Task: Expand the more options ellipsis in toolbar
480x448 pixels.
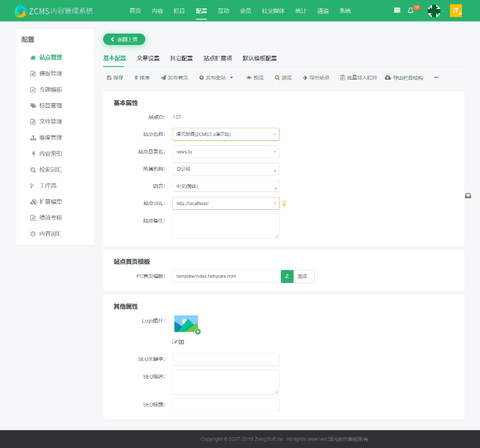Action: click(x=436, y=78)
